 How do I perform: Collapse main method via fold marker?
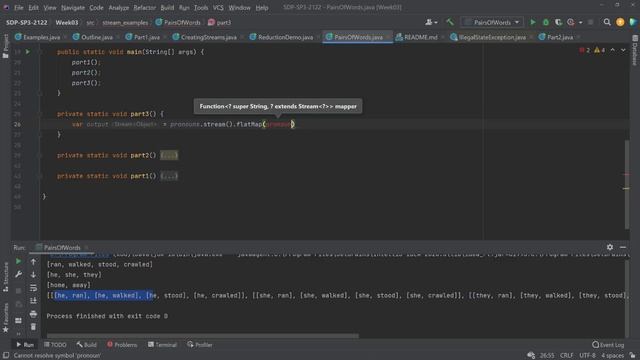click(40, 52)
